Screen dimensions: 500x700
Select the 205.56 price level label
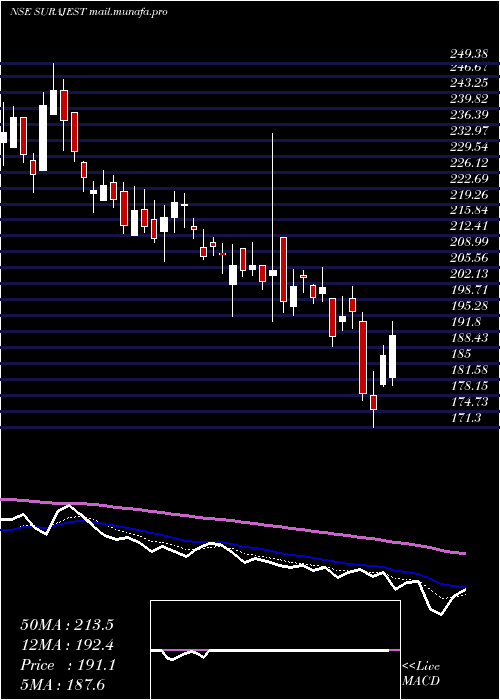469,258
